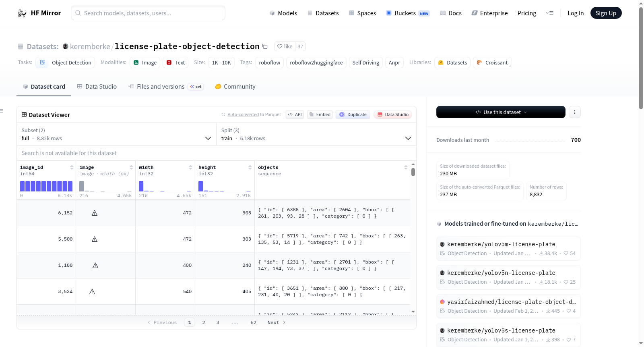
Task: Click the search models input field
Action: pos(148,13)
